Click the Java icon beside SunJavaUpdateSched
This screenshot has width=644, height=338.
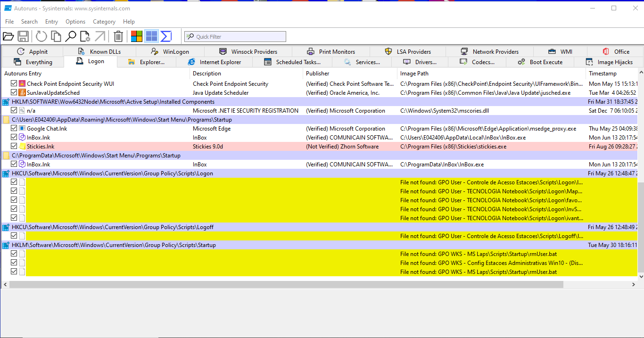[x=22, y=93]
